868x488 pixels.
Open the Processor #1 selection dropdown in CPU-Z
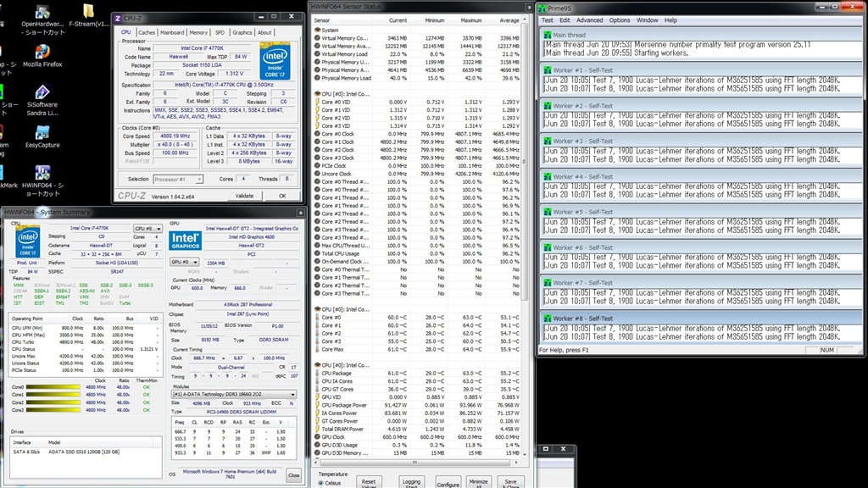point(177,179)
